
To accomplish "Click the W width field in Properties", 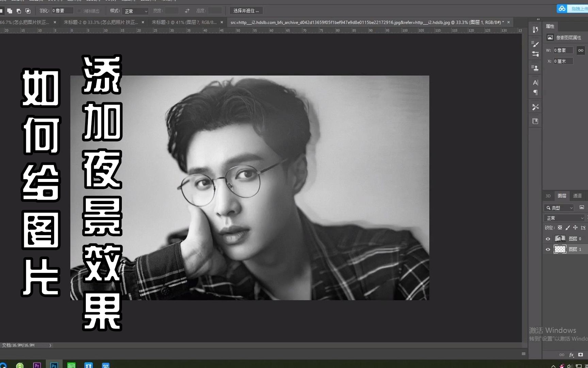I will [x=563, y=50].
